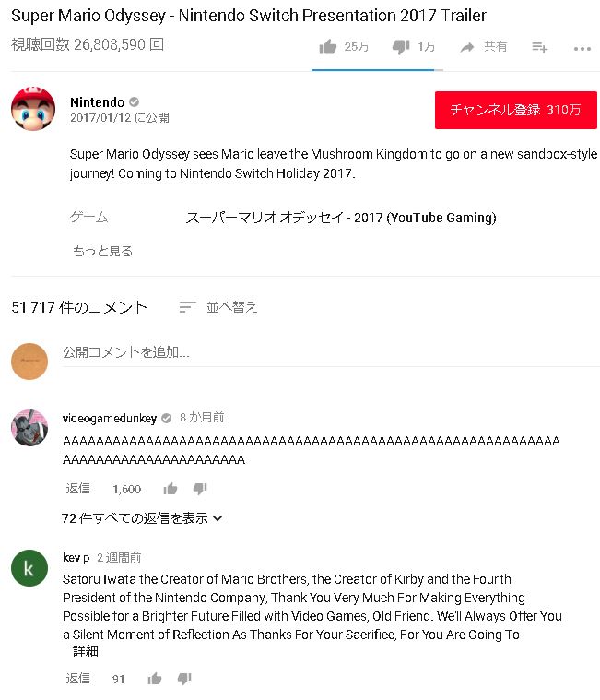
Task: Open the Nintendo channel name link
Action: tap(97, 102)
